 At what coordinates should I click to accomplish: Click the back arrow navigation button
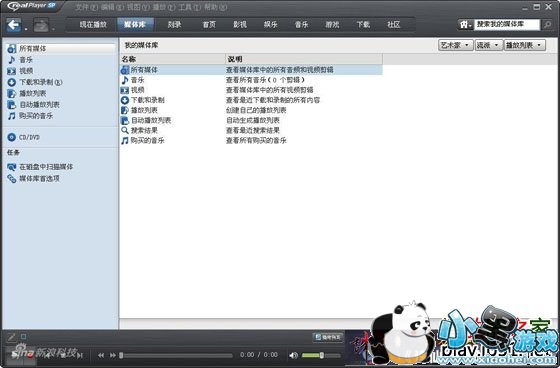tap(14, 25)
